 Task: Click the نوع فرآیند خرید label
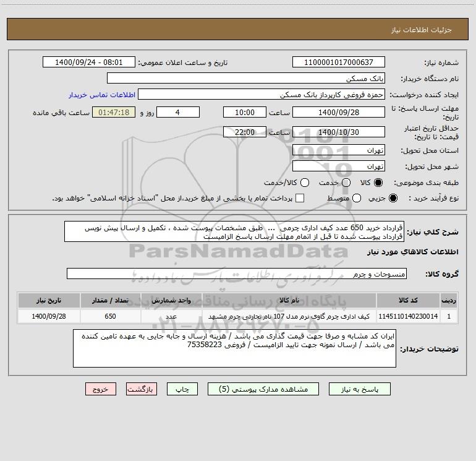click(433, 198)
